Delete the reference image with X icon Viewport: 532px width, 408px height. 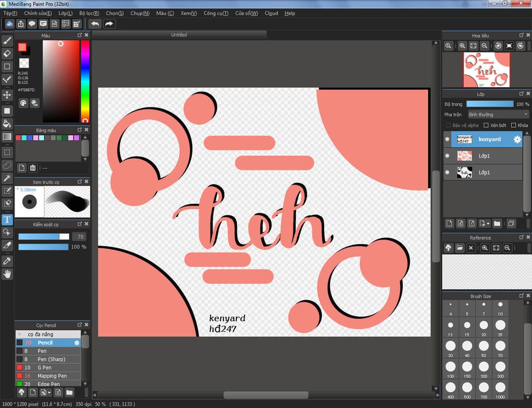471,248
